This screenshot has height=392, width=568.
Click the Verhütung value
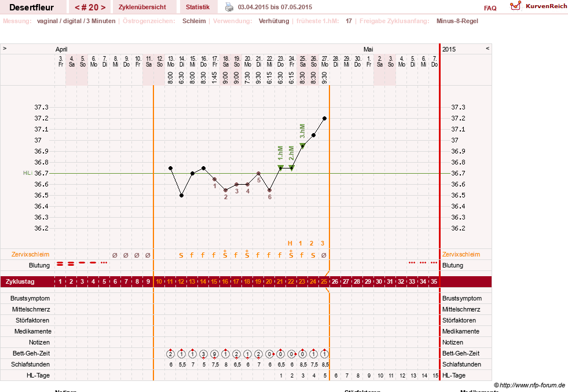click(274, 21)
